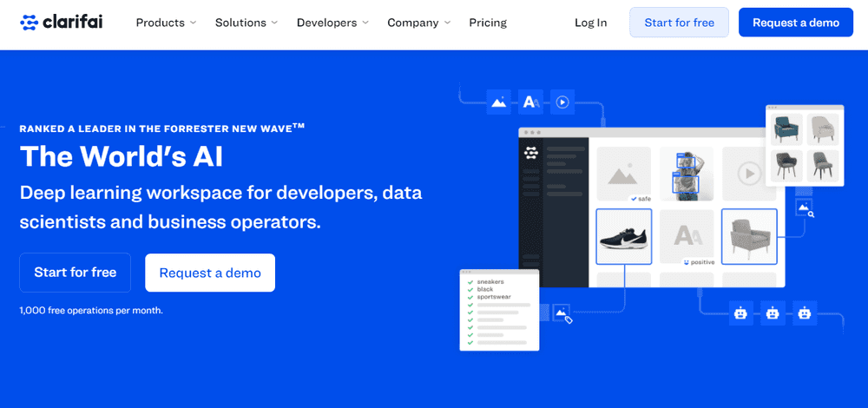Click the sneakers checkmark
The width and height of the screenshot is (868, 408).
[x=470, y=282]
